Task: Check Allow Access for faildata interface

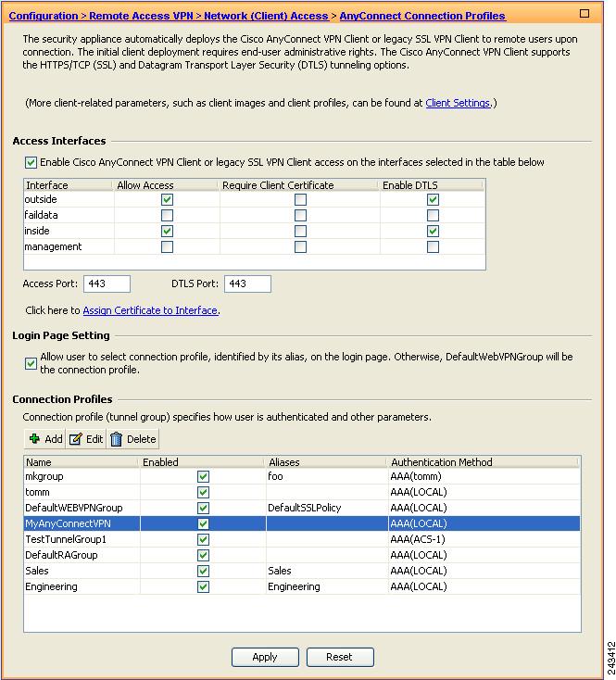Action: 167,215
